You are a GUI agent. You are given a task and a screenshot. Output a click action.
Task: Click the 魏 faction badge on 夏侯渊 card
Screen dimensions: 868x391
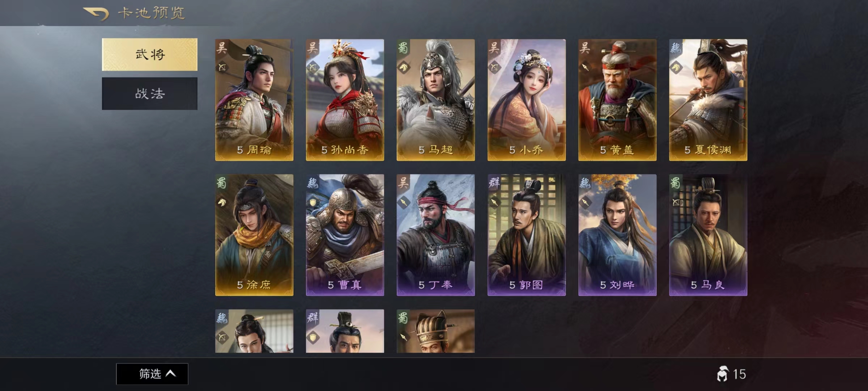676,47
